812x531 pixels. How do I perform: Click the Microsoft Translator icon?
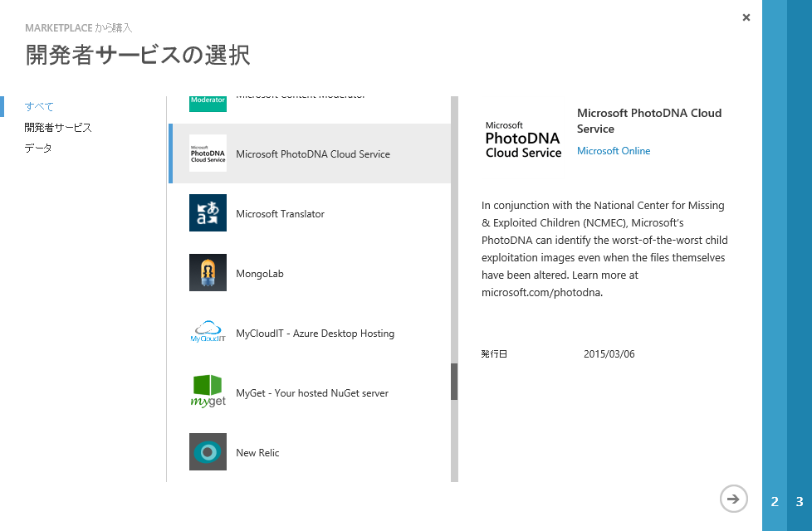pos(208,213)
